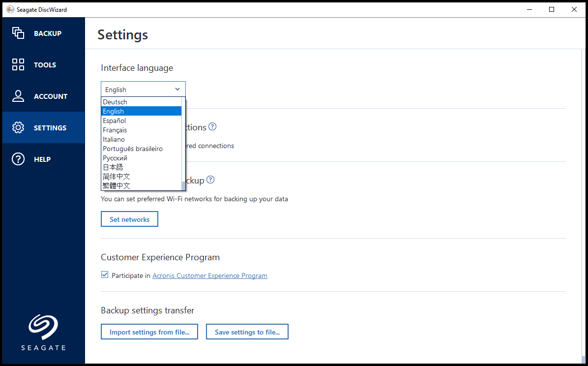This screenshot has height=366, width=588.
Task: Click the help icon beside the backup heading
Action: tap(210, 180)
